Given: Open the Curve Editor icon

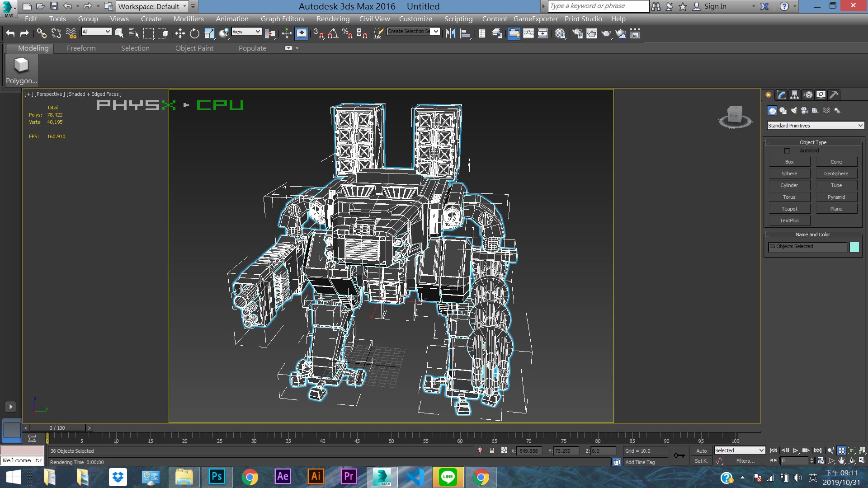Looking at the screenshot, I should point(528,33).
